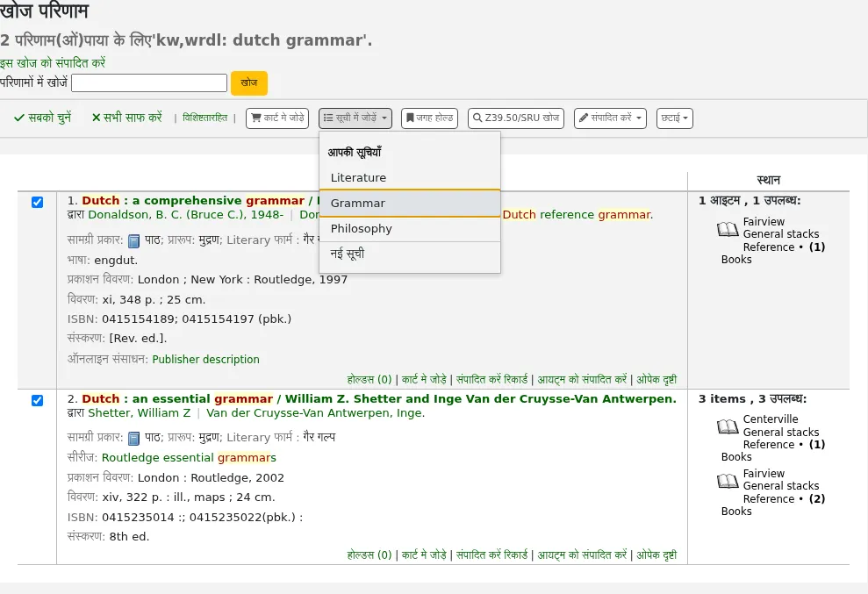The image size is (868, 594).
Task: Uncheck the checkbox for result 2 Dutch essential grammar
Action: coord(37,400)
